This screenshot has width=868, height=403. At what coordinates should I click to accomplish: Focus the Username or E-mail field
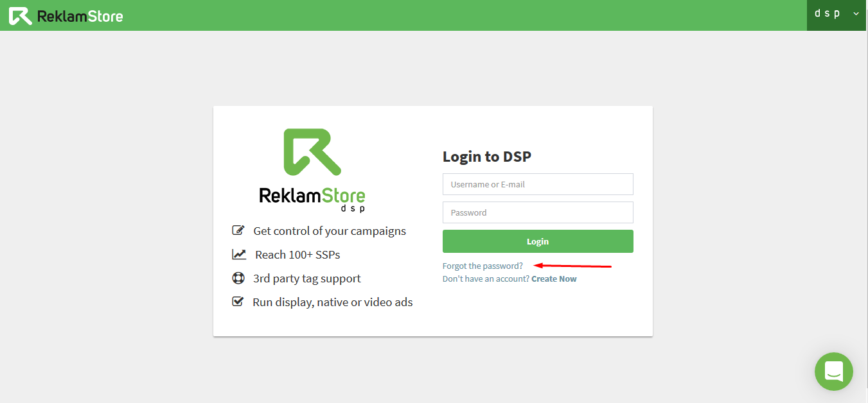[538, 184]
